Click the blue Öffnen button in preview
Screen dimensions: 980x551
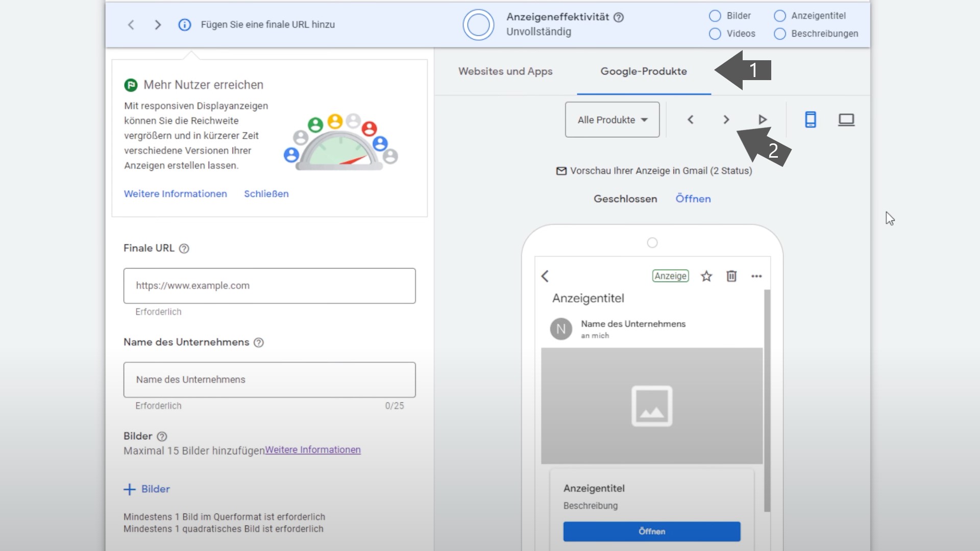(x=652, y=532)
